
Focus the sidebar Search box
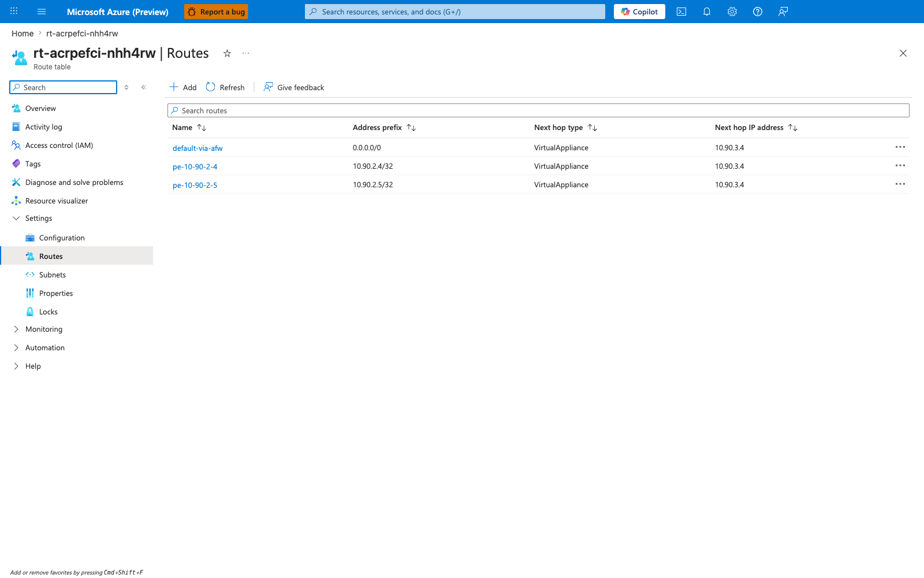point(64,87)
